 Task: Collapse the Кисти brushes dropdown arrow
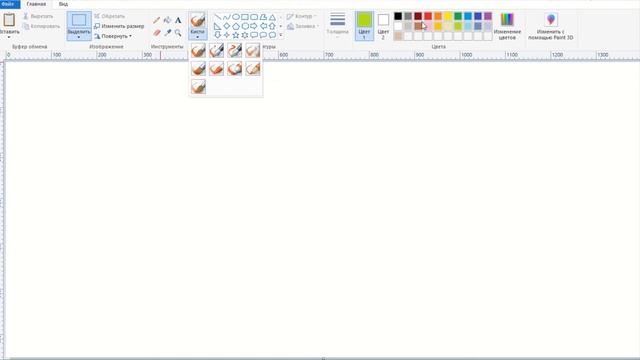point(198,37)
